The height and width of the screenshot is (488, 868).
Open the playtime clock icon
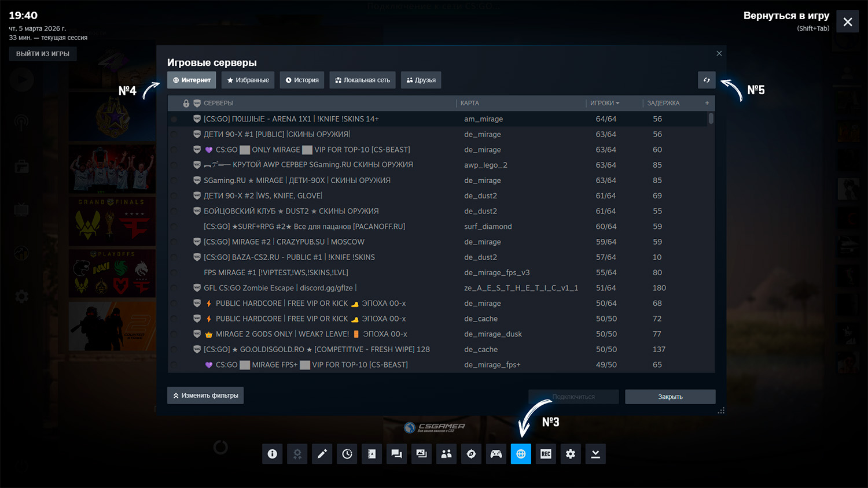[347, 454]
